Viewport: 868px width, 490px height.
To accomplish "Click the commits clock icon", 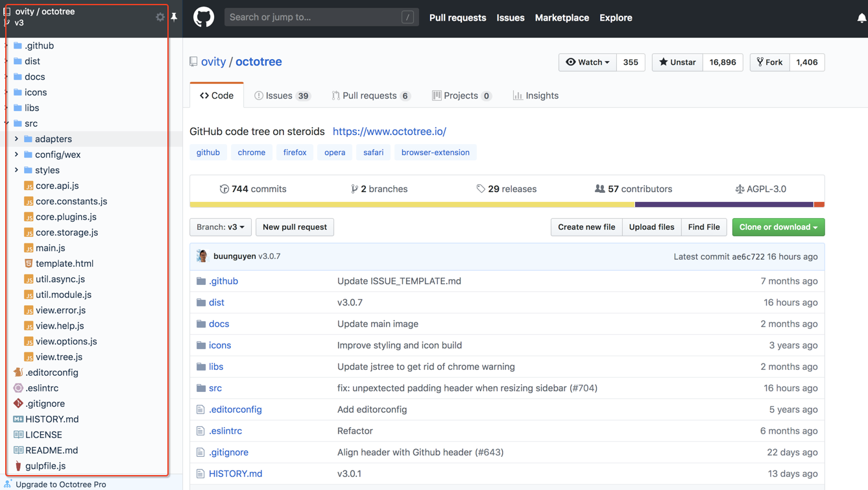I will (224, 189).
